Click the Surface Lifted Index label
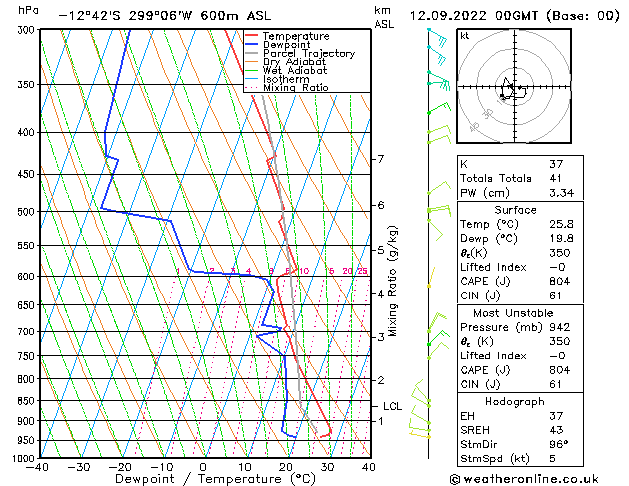This screenshot has height=486, width=629. 493,267
